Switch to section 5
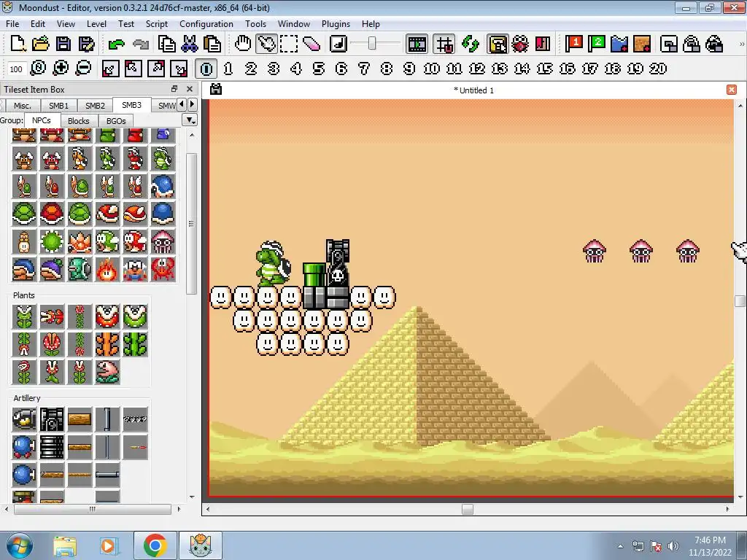Image resolution: width=747 pixels, height=560 pixels. (319, 69)
